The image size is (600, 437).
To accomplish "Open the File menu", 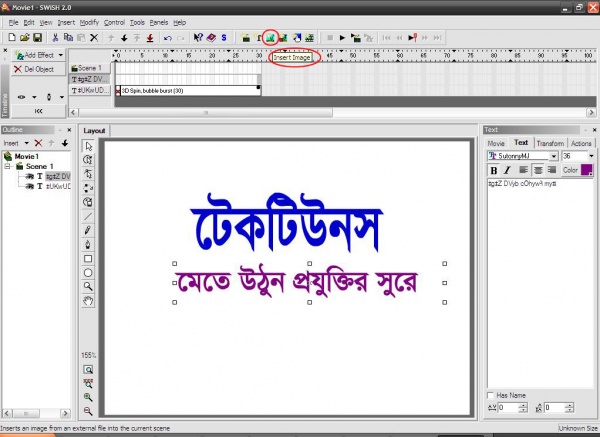I will [x=13, y=23].
